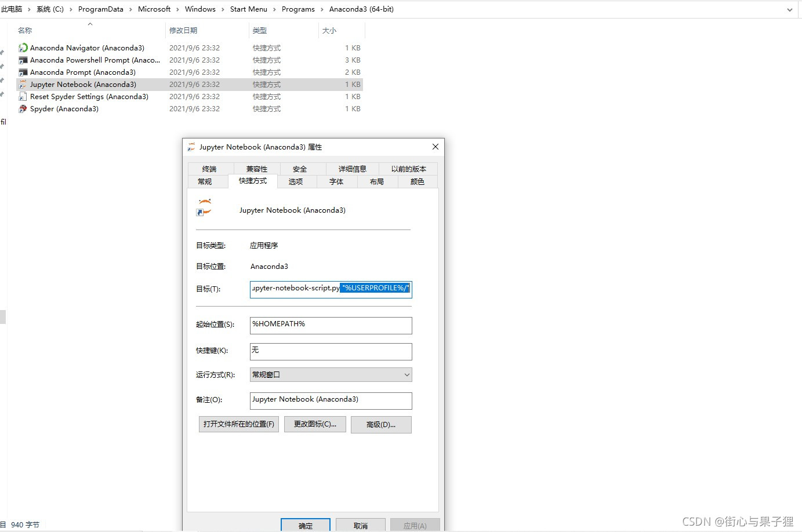This screenshot has width=802, height=532.
Task: Go to Start Menu in the address bar
Action: [249, 9]
